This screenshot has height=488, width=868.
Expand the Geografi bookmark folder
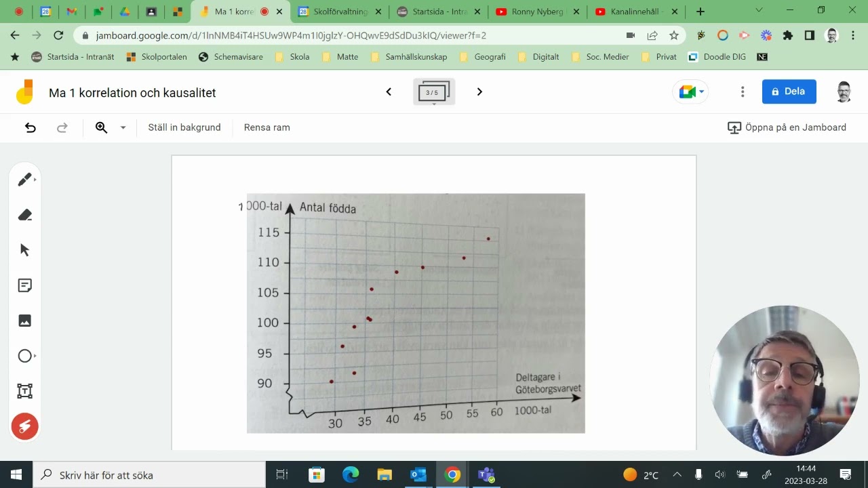point(482,57)
